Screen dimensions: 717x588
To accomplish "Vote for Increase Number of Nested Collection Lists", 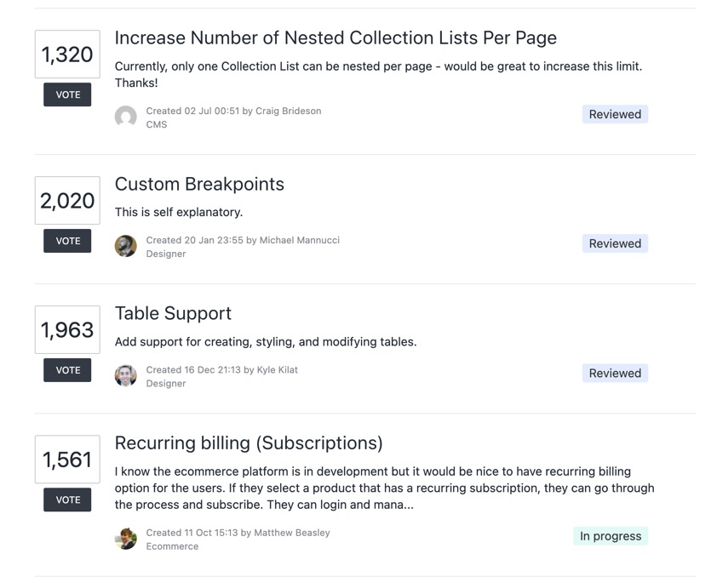I will 67,94.
